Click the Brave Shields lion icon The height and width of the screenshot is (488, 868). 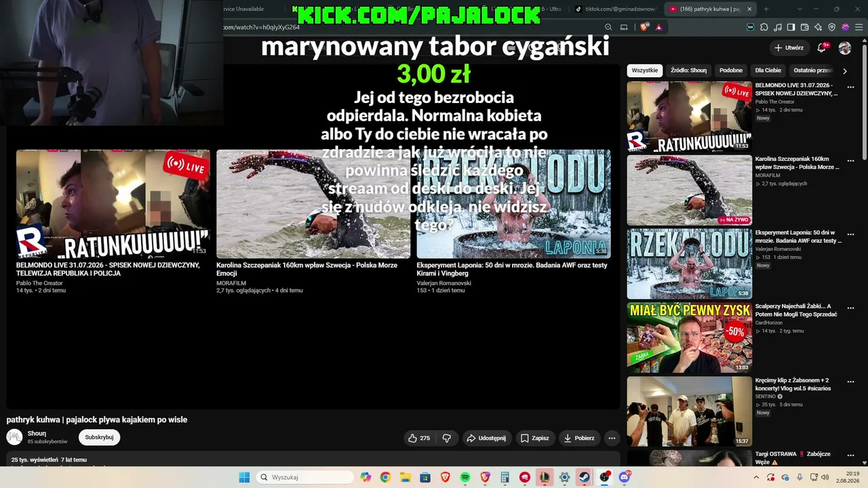pos(644,27)
